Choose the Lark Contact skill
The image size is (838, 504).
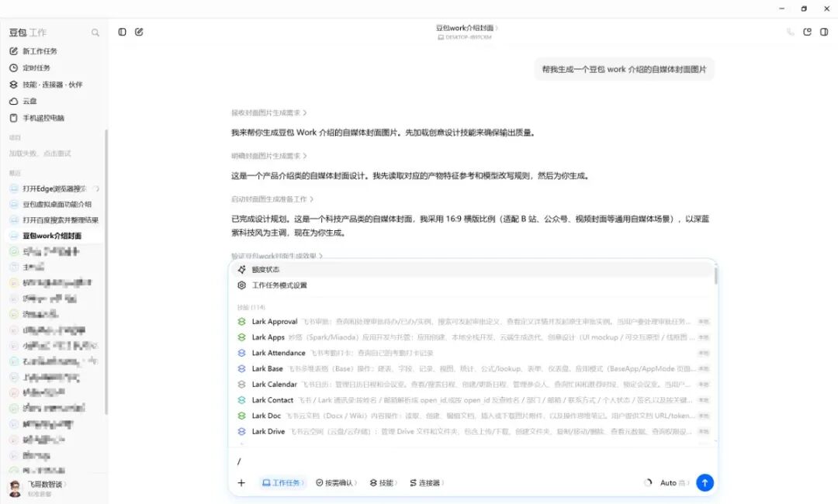(x=473, y=400)
